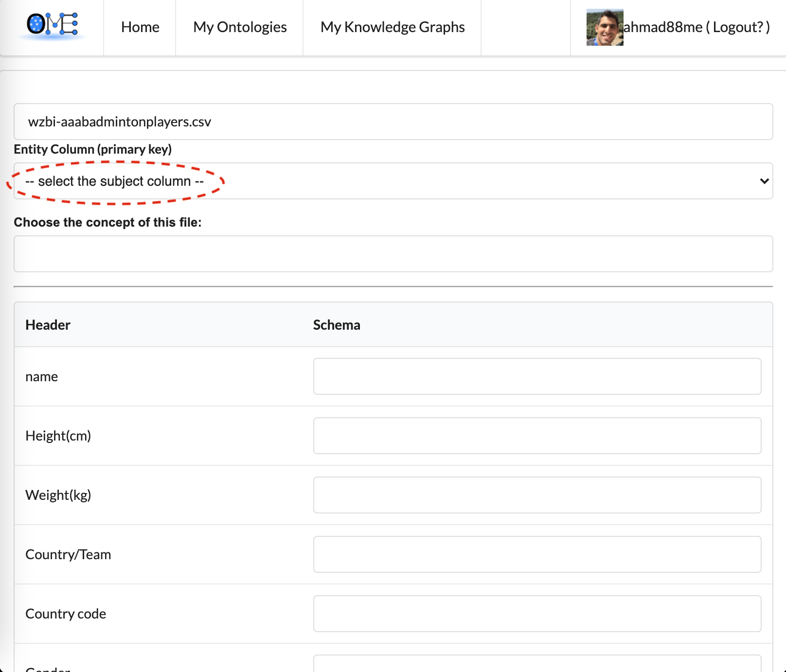
Task: Click the Entity Column (primary key) label
Action: click(x=92, y=149)
